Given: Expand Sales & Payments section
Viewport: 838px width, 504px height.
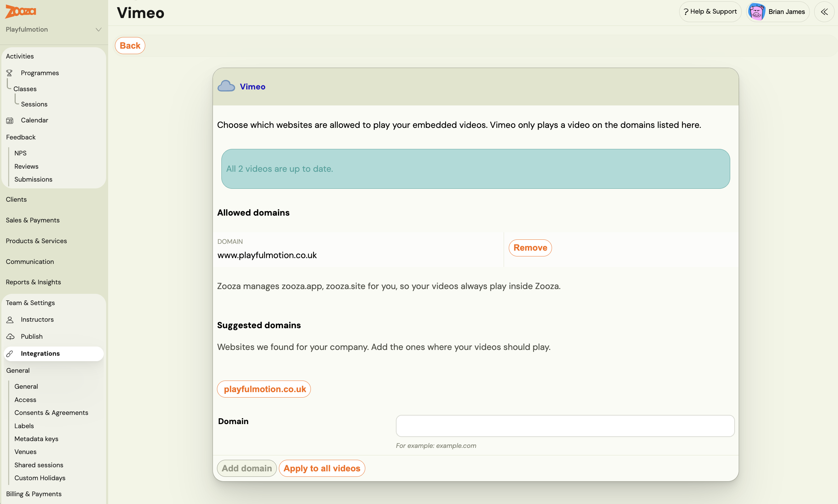Looking at the screenshot, I should (33, 220).
